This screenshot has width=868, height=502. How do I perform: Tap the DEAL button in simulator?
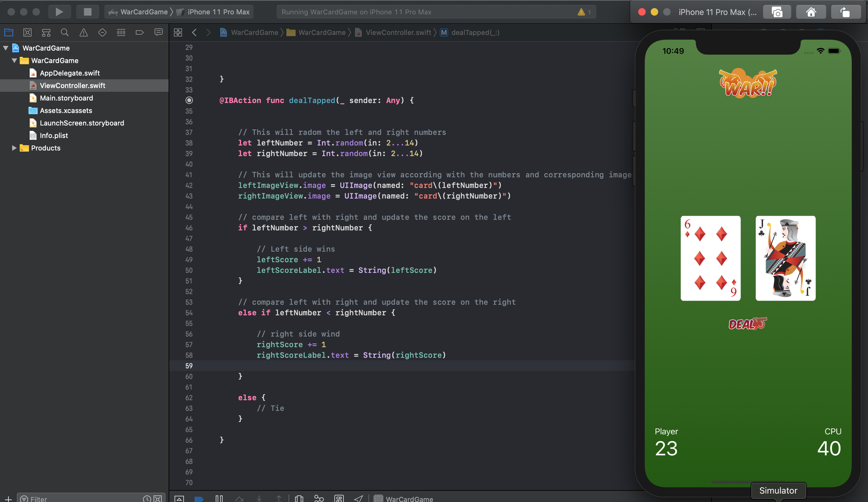coord(747,324)
